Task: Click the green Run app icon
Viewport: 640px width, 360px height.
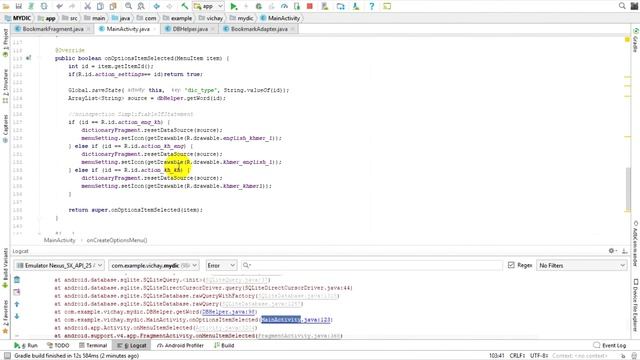Action: click(233, 6)
